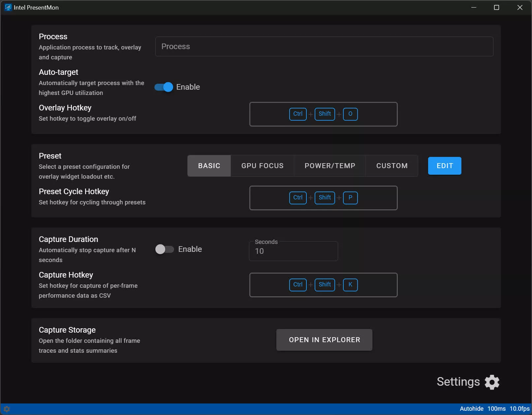532x415 pixels.
Task: Click the Shift chip in Preset Cycle Hotkey
Action: 325,198
